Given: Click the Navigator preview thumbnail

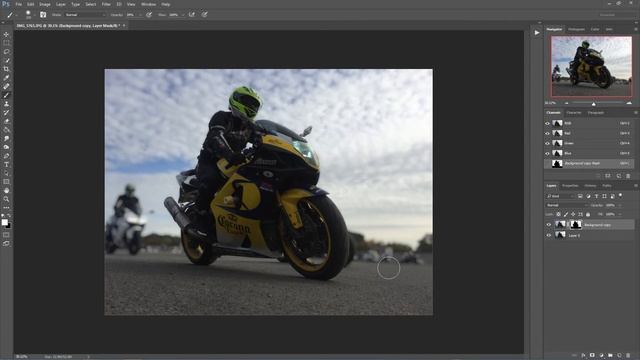Looking at the screenshot, I should [x=591, y=67].
